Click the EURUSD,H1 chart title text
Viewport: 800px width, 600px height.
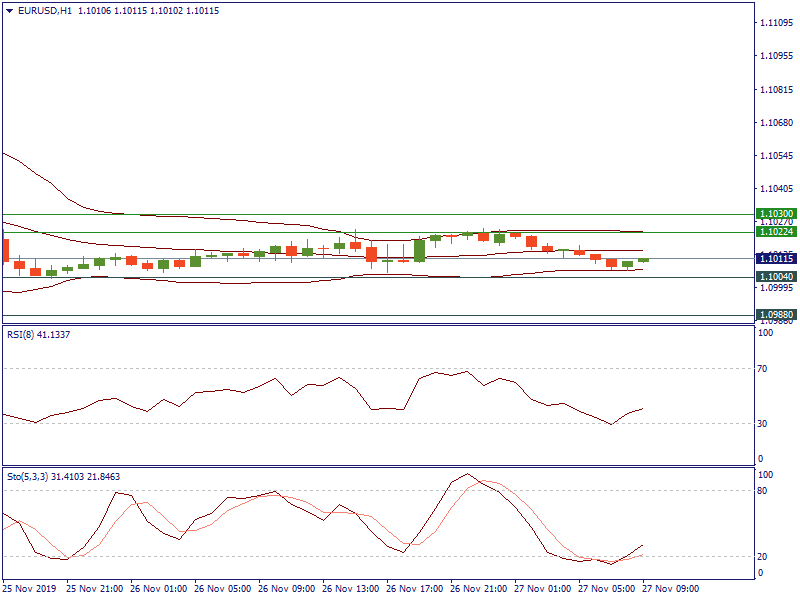[x=44, y=11]
